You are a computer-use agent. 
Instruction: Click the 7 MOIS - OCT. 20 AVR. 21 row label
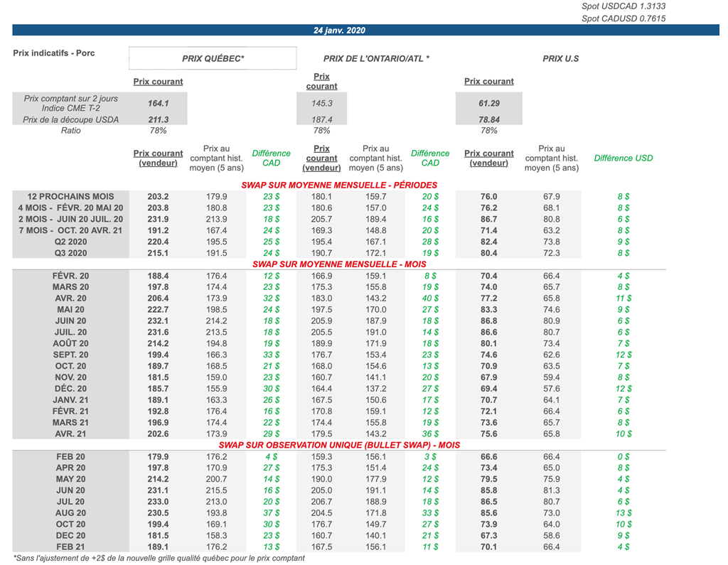click(x=70, y=230)
